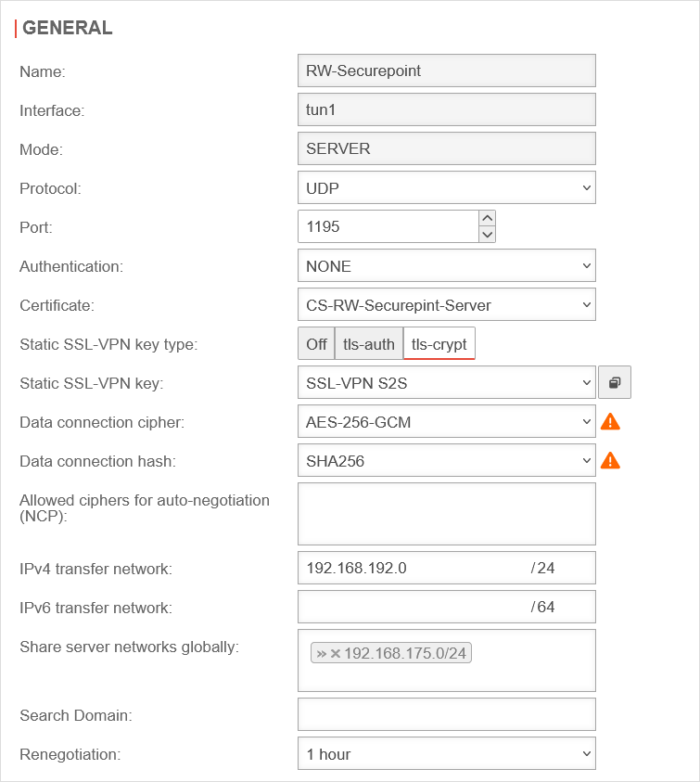Click the warning icon next to AES-256-GCM
700x782 pixels.
pos(610,422)
